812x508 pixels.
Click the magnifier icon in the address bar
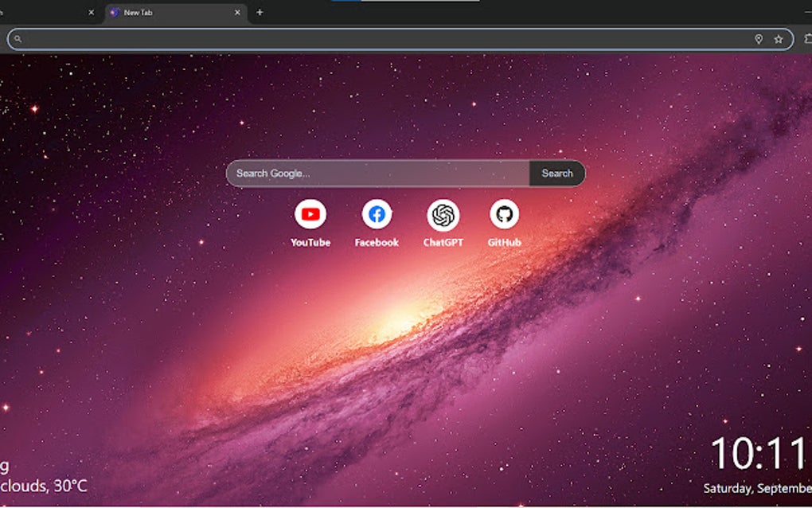coord(18,38)
